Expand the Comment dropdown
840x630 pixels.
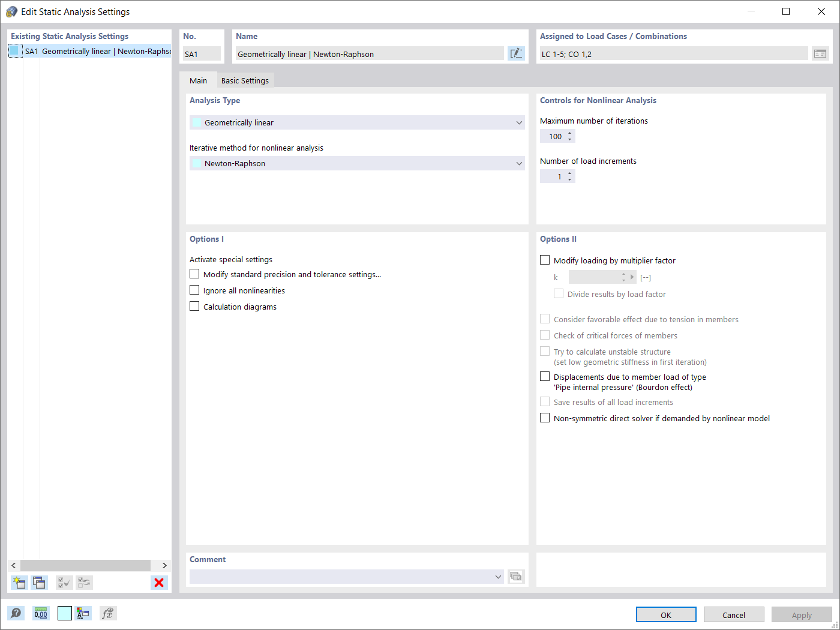498,577
